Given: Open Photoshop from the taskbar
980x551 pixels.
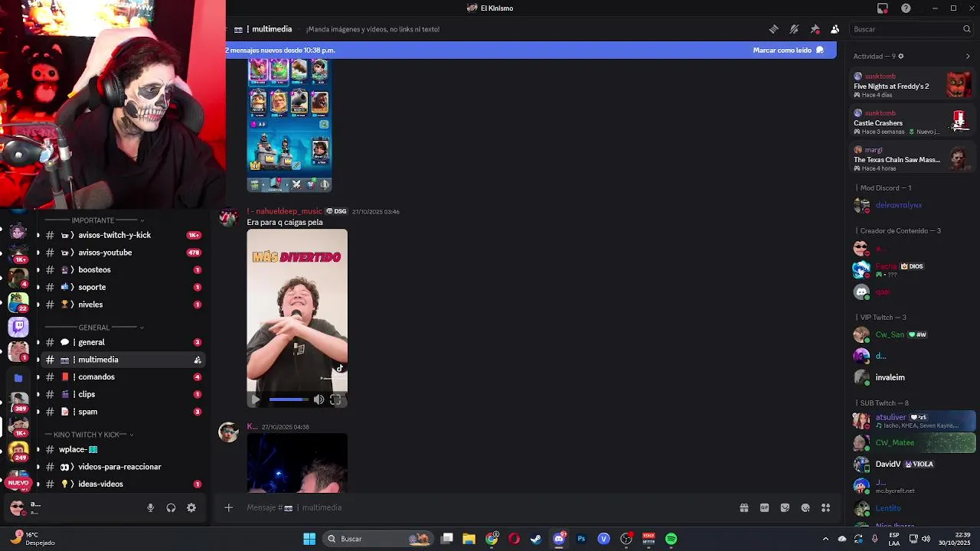Looking at the screenshot, I should 581,539.
